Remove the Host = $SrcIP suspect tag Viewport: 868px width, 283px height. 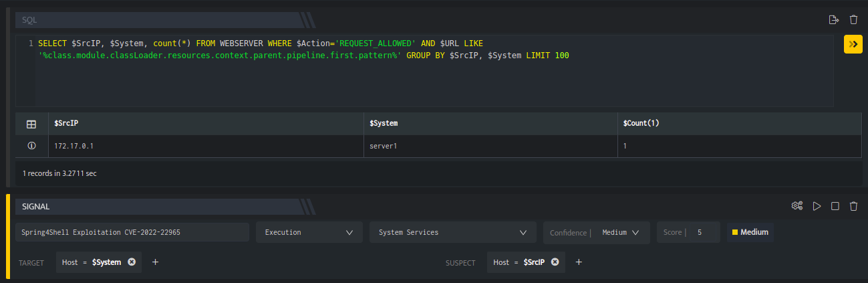coord(554,262)
